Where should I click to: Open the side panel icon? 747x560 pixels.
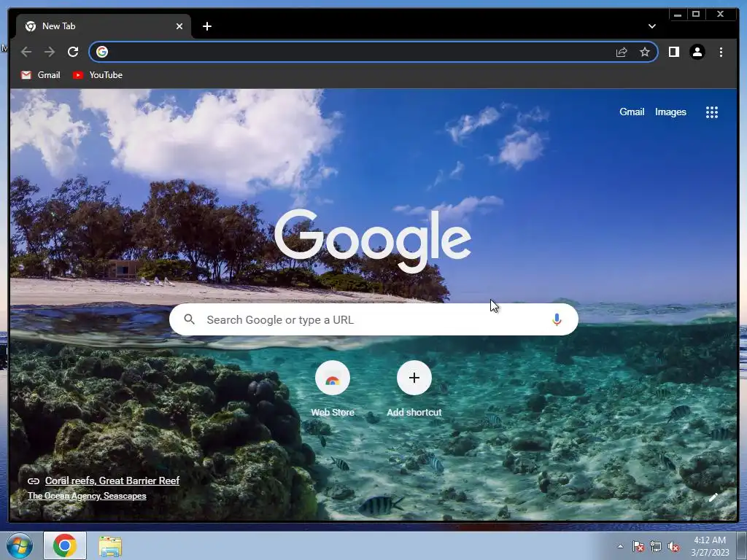pyautogui.click(x=673, y=52)
